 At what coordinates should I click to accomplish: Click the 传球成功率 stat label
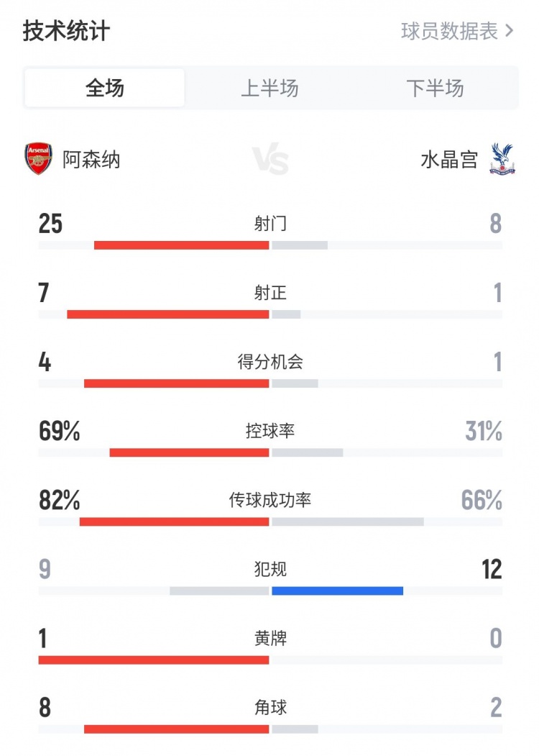[270, 500]
